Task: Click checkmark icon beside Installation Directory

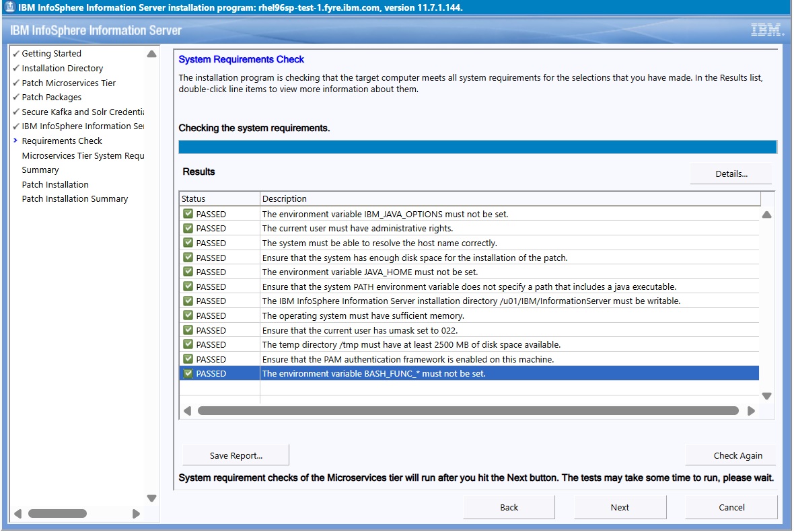Action: coord(15,68)
